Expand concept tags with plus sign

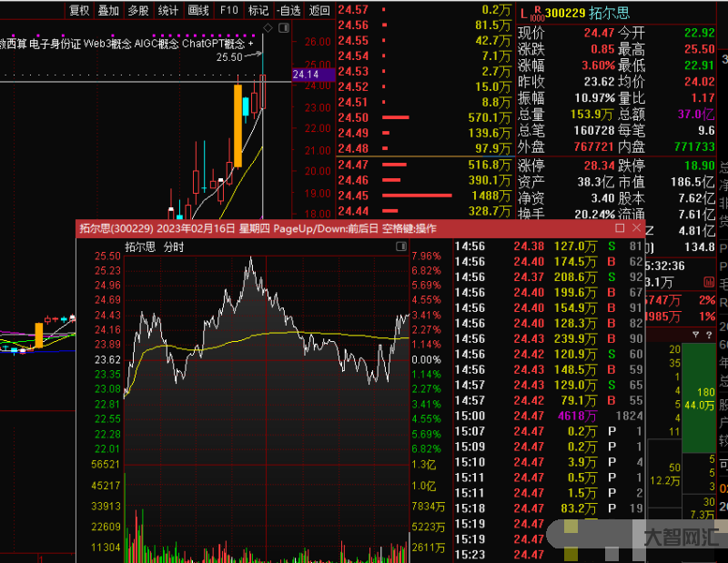click(x=251, y=43)
